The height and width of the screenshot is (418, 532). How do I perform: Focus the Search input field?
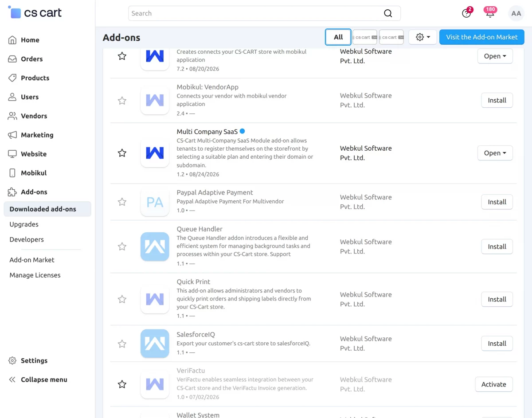[264, 13]
